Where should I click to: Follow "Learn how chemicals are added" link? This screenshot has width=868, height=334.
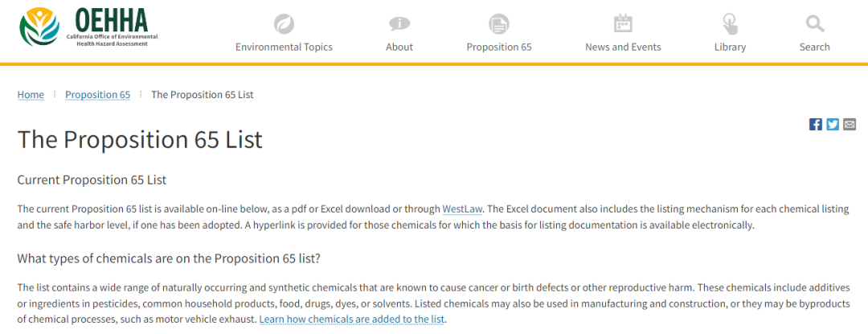352,320
